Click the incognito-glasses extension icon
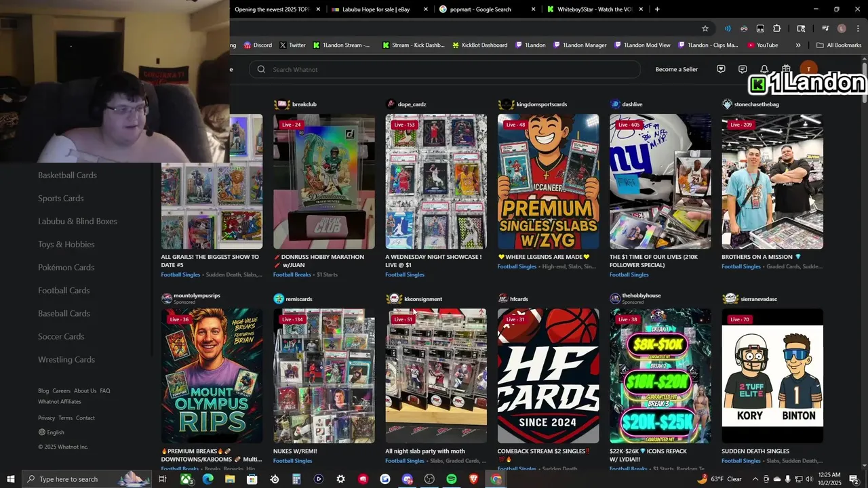The image size is (868, 488). [x=744, y=28]
